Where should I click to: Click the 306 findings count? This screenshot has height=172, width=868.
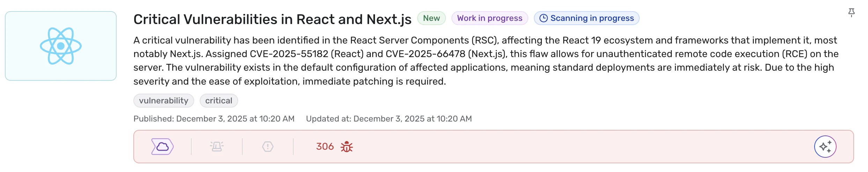click(325, 147)
